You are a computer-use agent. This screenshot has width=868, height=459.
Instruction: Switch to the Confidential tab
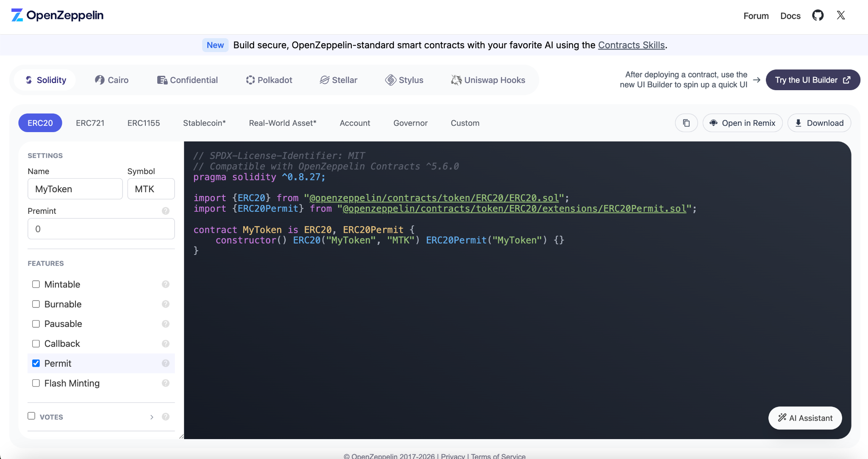pyautogui.click(x=187, y=80)
